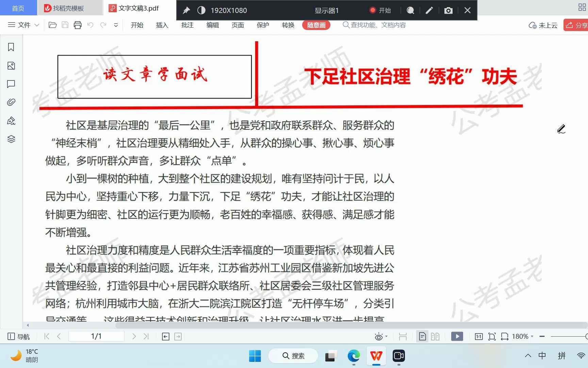Click the red 分享 share button
The height and width of the screenshot is (368, 588).
pos(576,25)
